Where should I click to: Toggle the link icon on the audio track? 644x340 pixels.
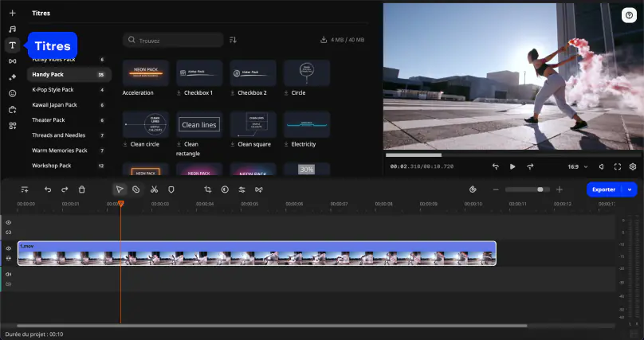[x=8, y=284]
